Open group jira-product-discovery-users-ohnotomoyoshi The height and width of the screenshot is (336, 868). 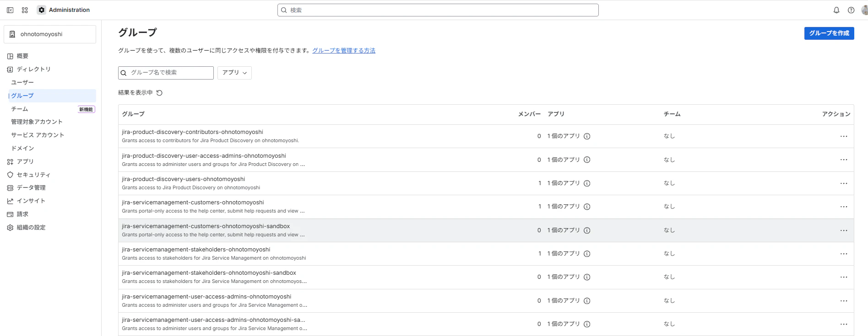click(183, 179)
